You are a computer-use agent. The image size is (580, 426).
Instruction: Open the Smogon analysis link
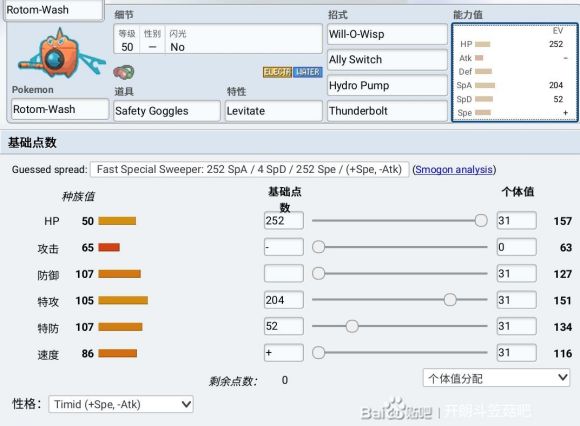tap(454, 169)
